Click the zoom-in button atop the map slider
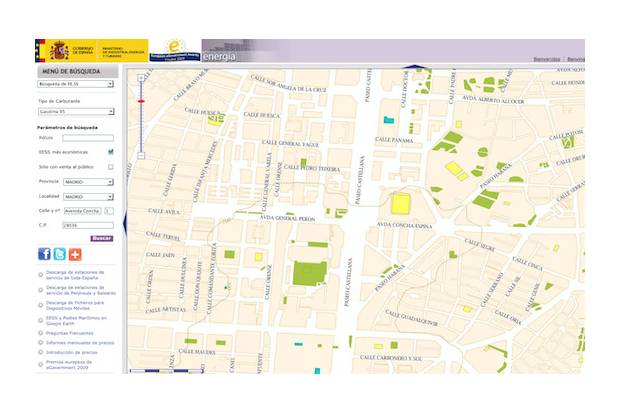This screenshot has height=413, width=620. click(141, 78)
